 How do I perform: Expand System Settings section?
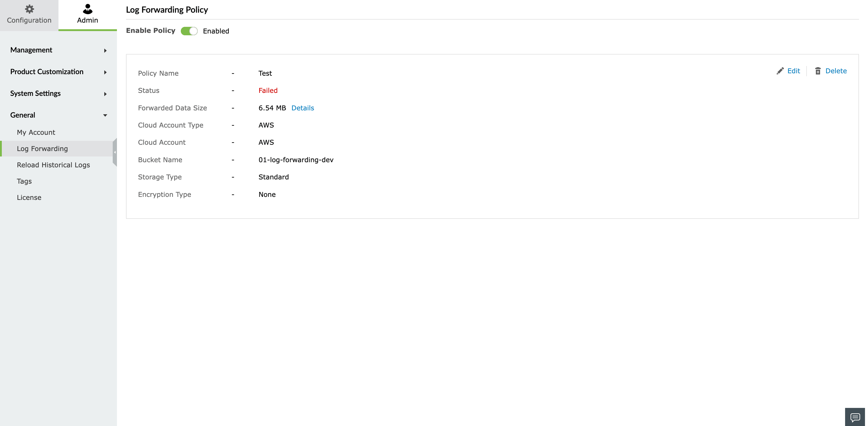pyautogui.click(x=105, y=94)
